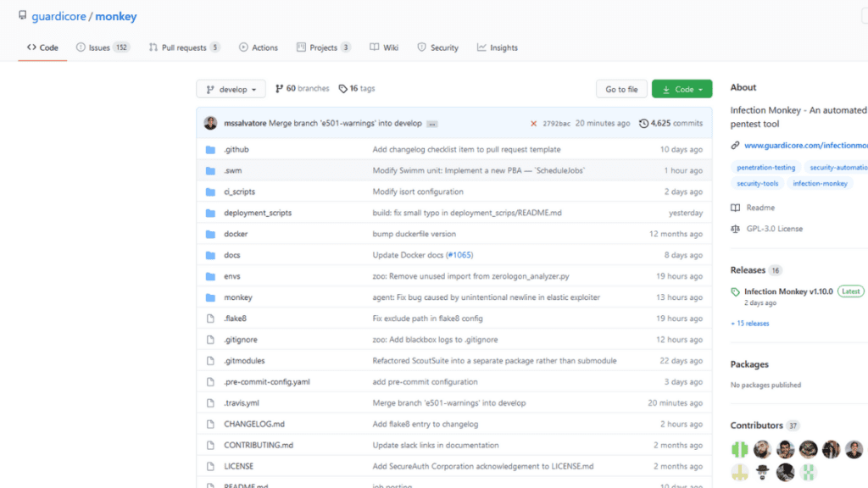Select the docs folder icon
The height and width of the screenshot is (488, 868).
210,255
